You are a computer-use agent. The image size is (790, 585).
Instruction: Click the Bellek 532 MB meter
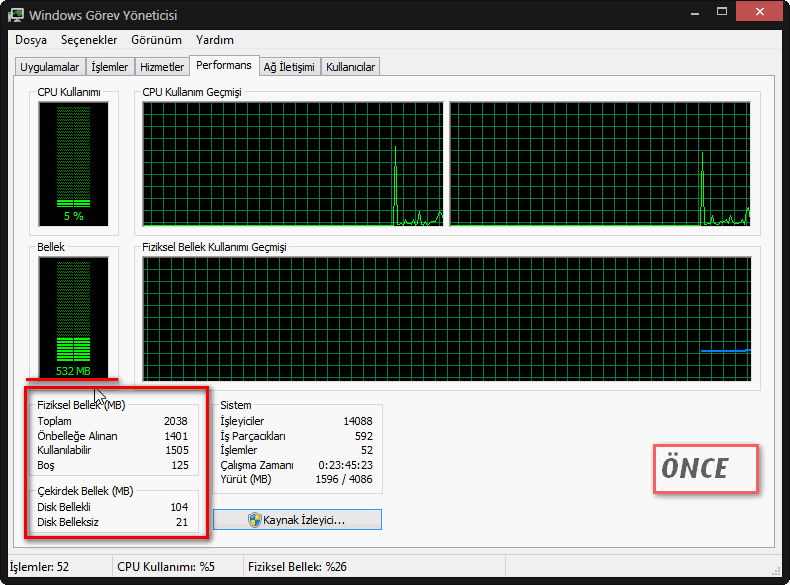coord(74,318)
